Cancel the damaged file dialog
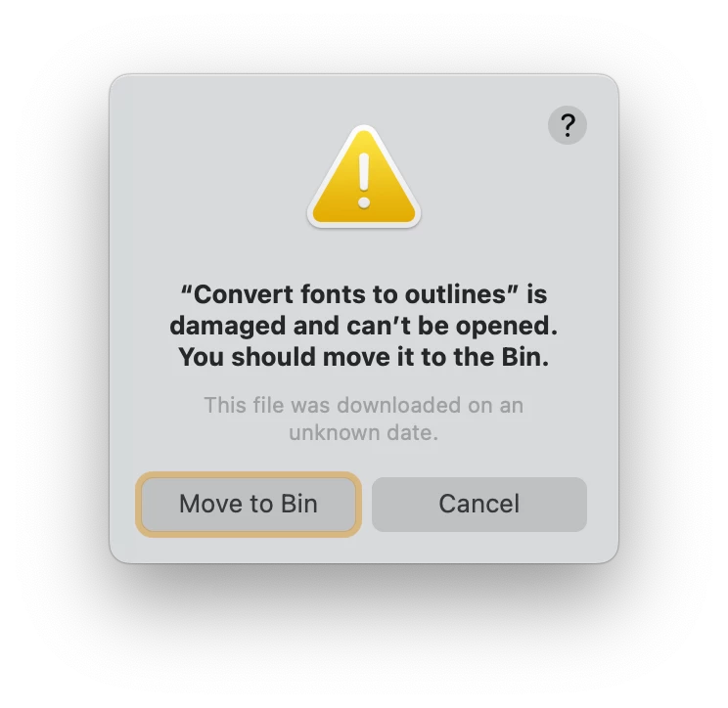The height and width of the screenshot is (708, 728). pos(479,505)
